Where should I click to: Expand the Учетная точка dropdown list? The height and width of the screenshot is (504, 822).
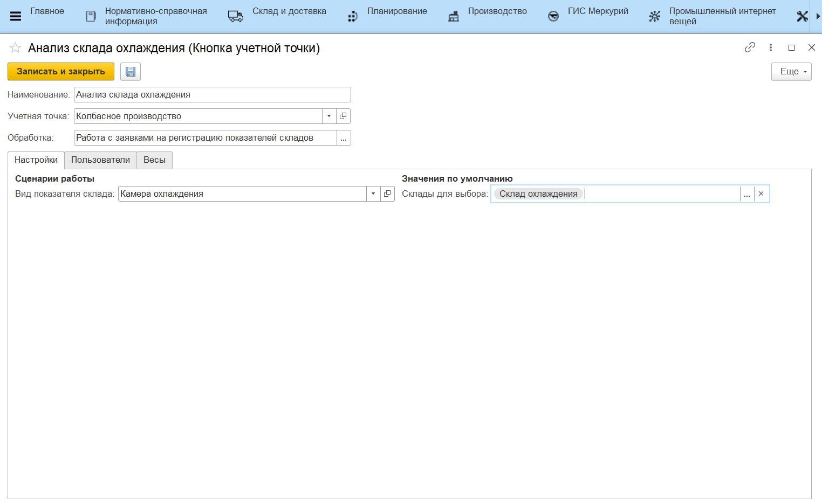tap(329, 116)
